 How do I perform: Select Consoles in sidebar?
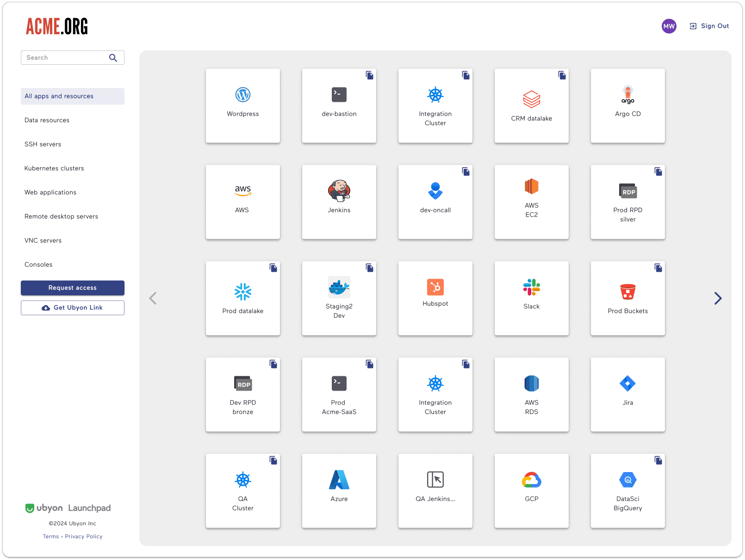coord(73,265)
